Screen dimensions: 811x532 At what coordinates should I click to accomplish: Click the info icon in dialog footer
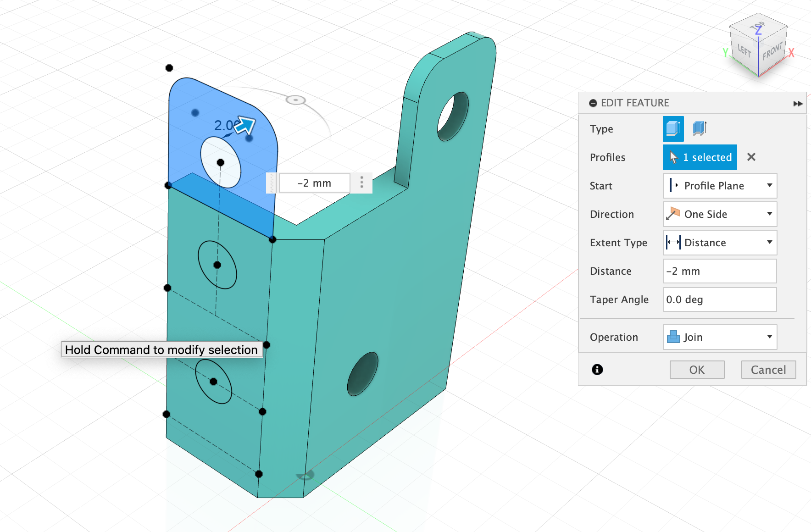coord(597,370)
